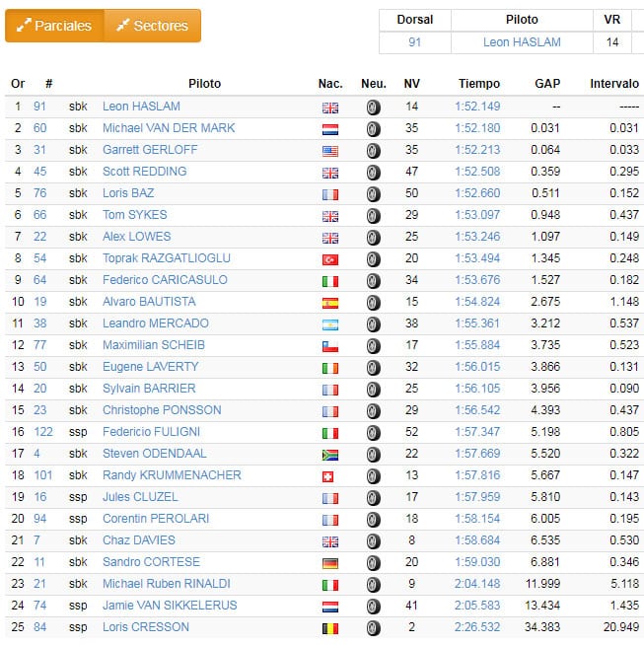Click the Swiss flag beside Randy KRUMMENACHER

[x=330, y=476]
